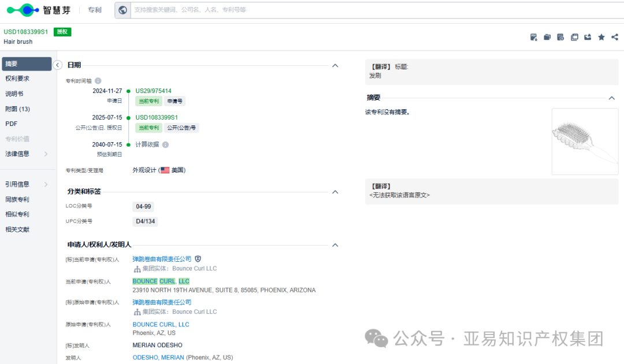Save patent to a folder collection

click(x=547, y=36)
